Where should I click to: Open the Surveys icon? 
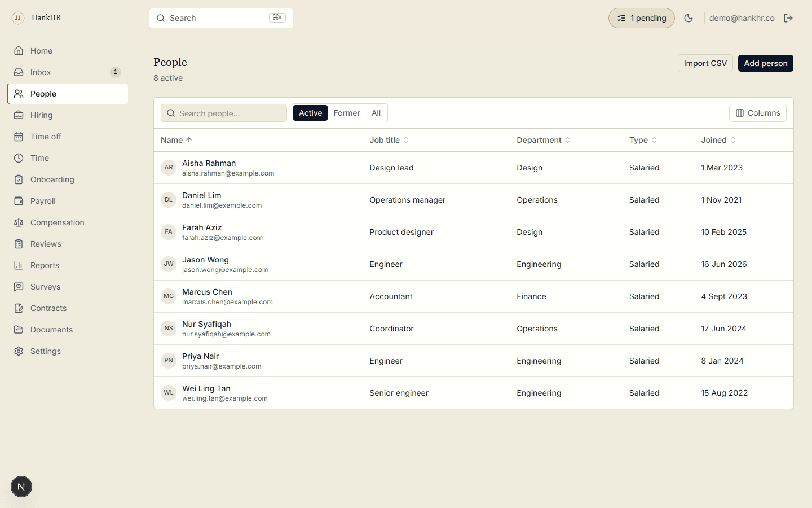[19, 287]
